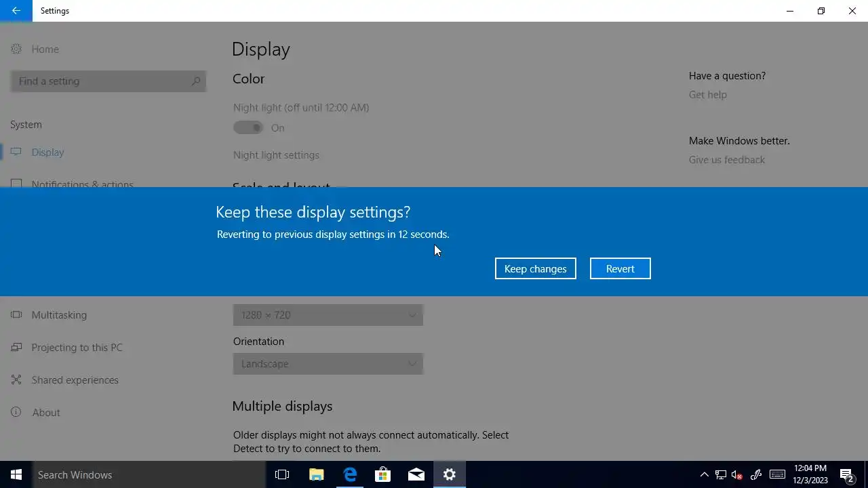
Task: Click the Orientation label text
Action: (258, 342)
